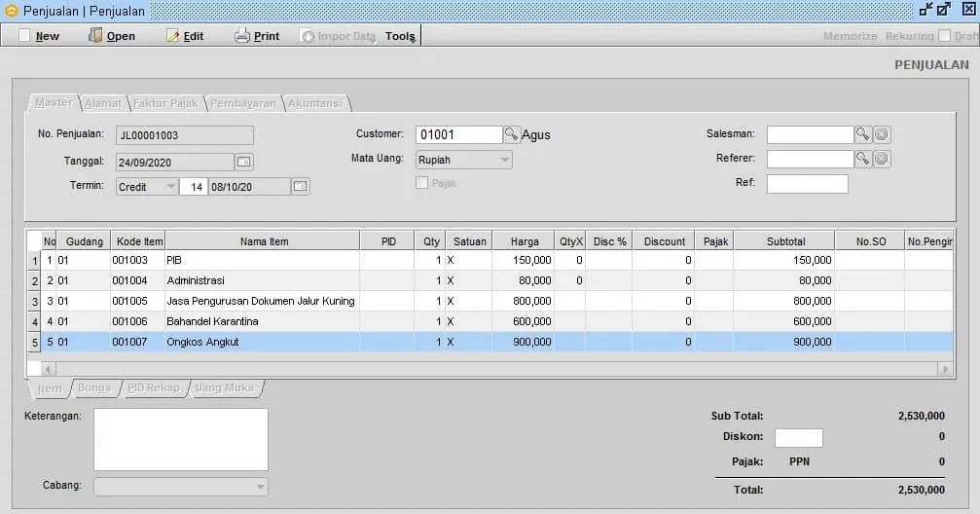The height and width of the screenshot is (514, 980).
Task: Click the Rekuring button
Action: (909, 36)
